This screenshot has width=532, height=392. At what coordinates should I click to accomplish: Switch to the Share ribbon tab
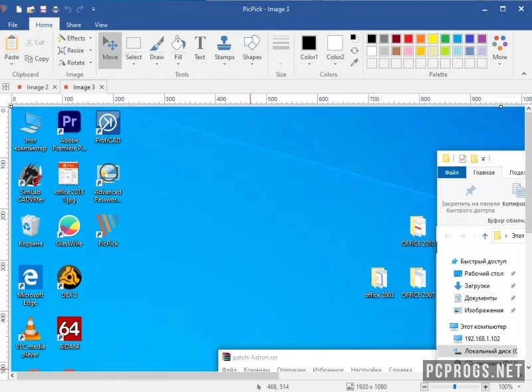(x=74, y=25)
